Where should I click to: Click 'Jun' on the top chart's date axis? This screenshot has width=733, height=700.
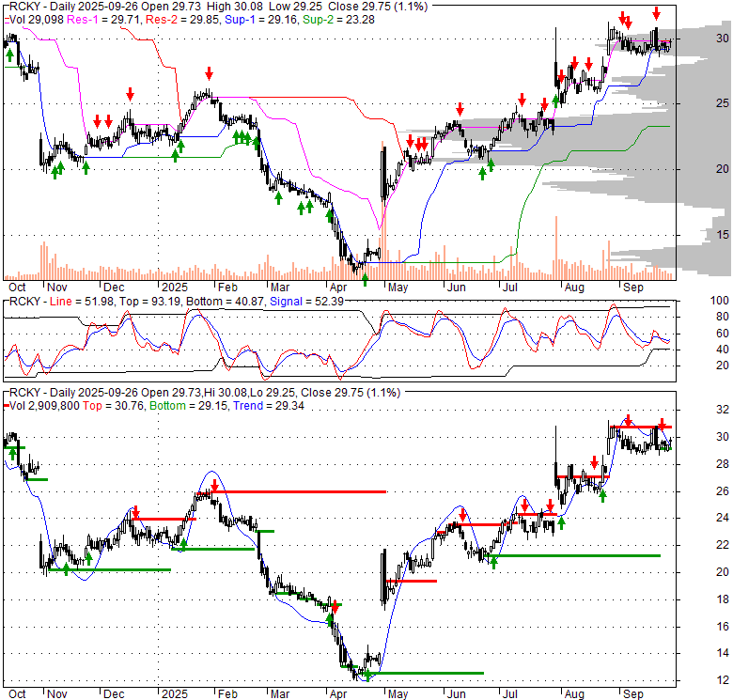[x=457, y=288]
